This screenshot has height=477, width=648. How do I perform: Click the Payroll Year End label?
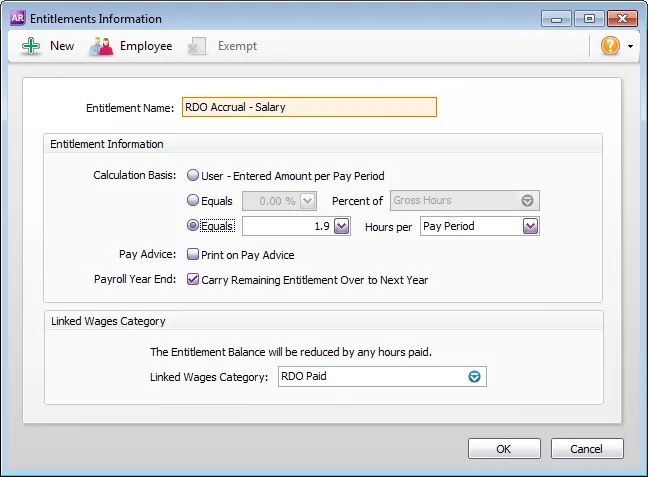coord(135,279)
